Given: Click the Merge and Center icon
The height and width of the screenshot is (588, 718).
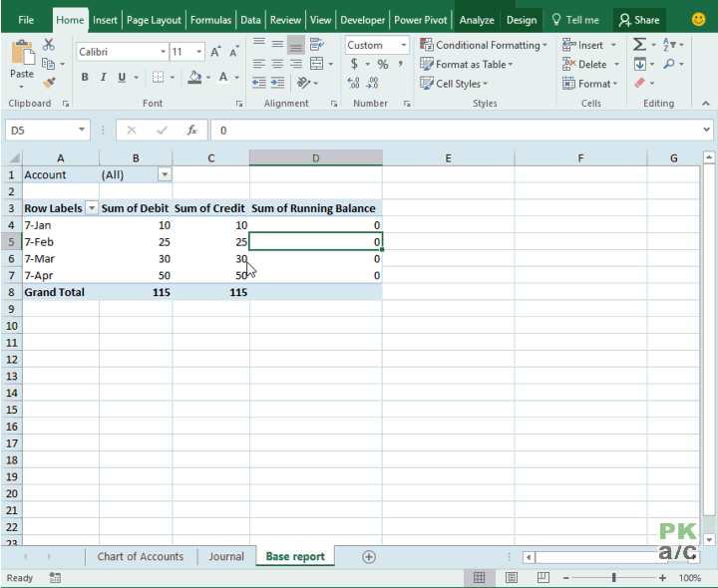Looking at the screenshot, I should click(x=316, y=64).
